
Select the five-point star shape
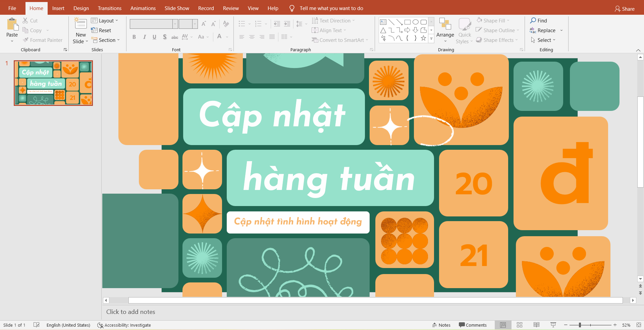click(x=424, y=38)
